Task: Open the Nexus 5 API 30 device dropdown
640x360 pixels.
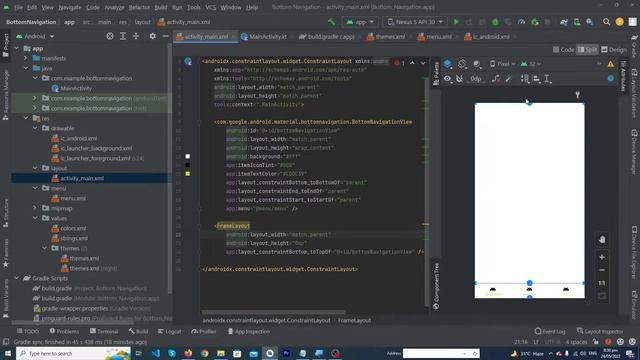Action: [416, 22]
